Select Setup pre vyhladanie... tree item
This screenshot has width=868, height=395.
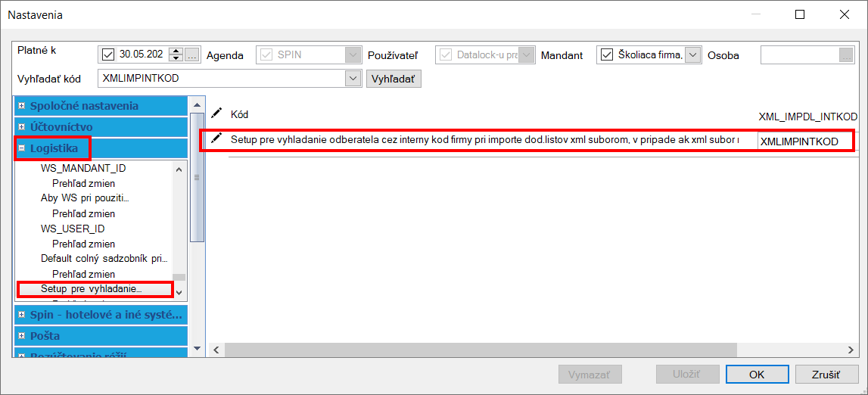92,289
